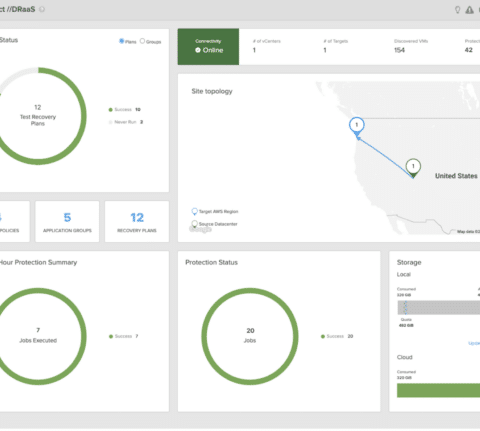Click the replication arrow line on map
The image size is (480, 431).
[385, 156]
